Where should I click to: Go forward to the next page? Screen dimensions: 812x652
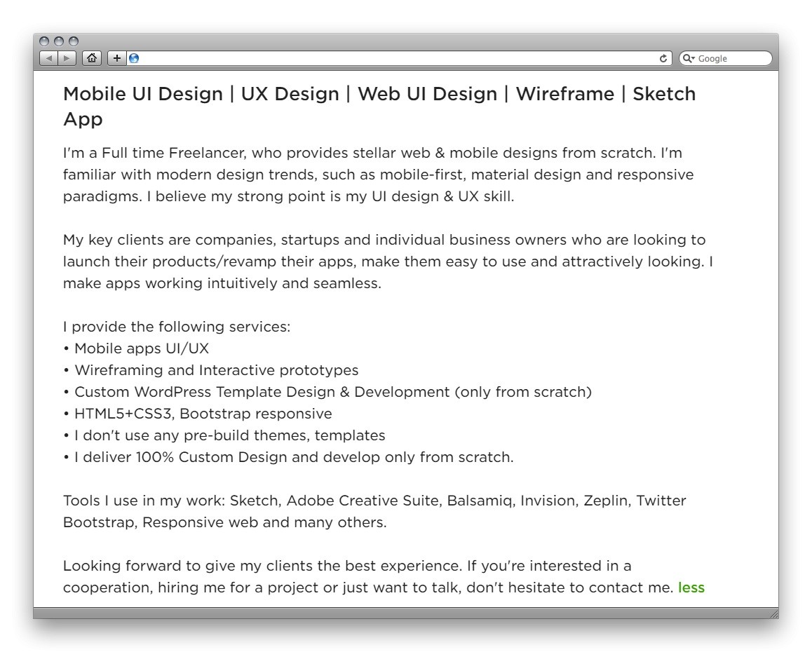(67, 59)
